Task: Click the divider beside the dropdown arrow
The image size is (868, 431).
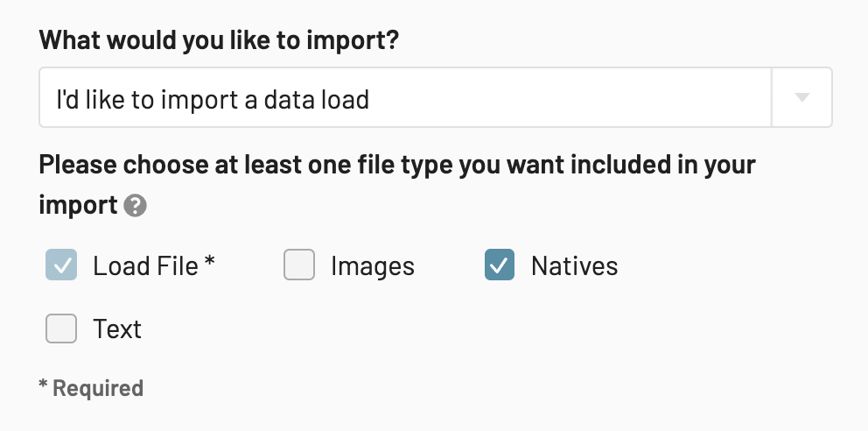Action: pos(772,97)
